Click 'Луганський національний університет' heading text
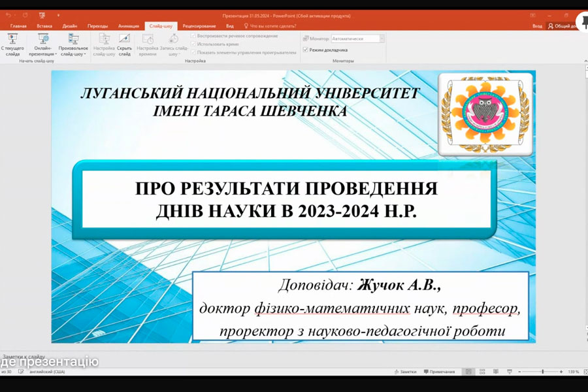This screenshot has height=392, width=588. tap(250, 93)
